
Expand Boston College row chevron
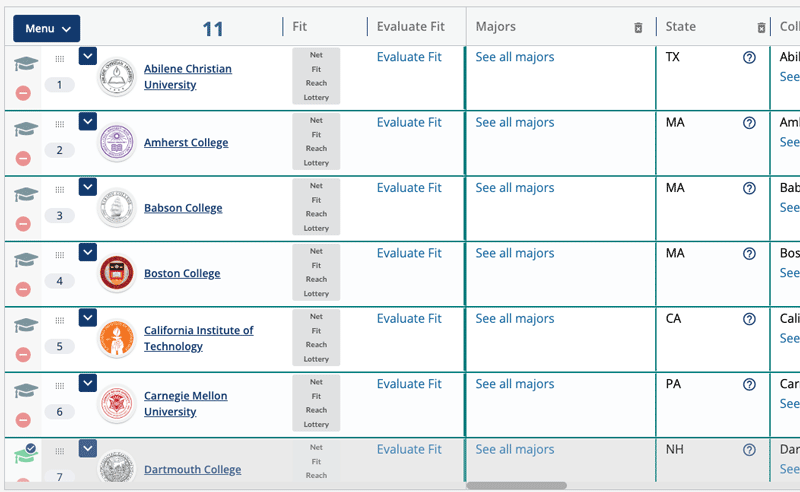(88, 252)
